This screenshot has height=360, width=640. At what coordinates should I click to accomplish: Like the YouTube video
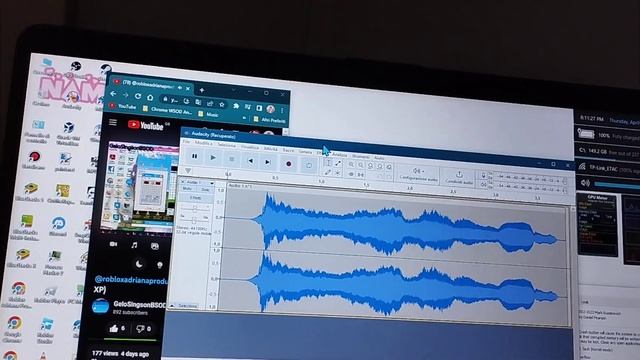pyautogui.click(x=116, y=328)
